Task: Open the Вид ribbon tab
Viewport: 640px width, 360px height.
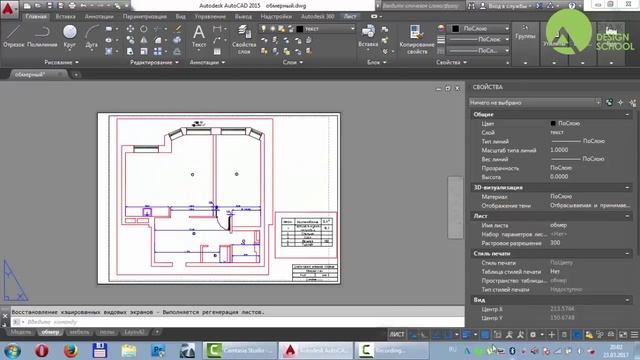Action: (180, 17)
